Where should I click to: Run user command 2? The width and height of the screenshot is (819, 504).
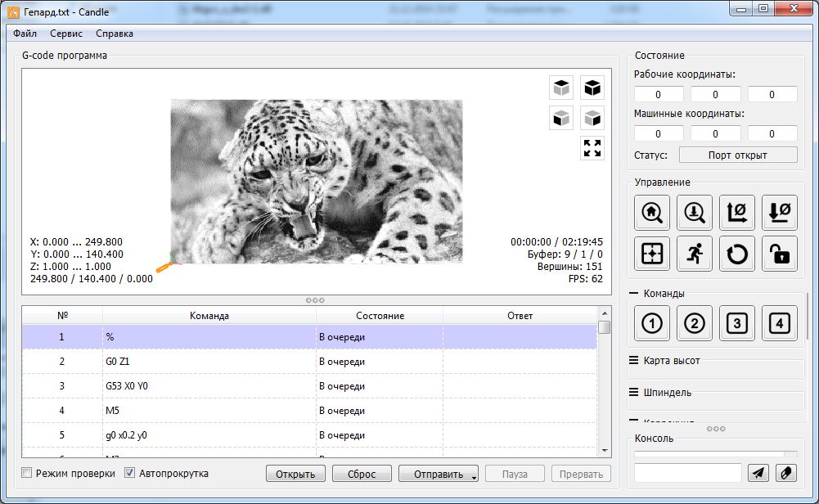tap(695, 323)
